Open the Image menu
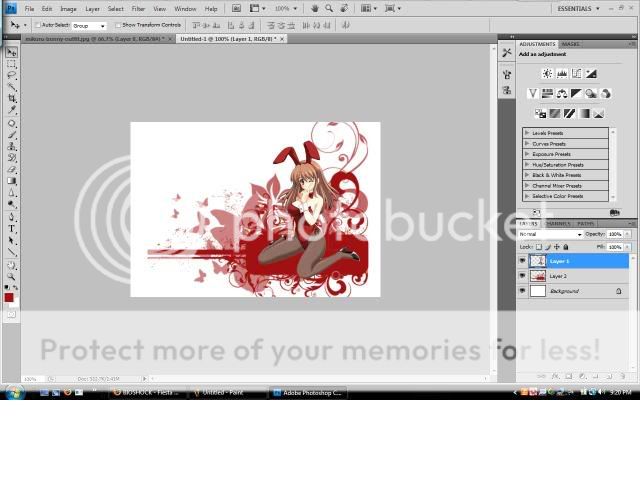Viewport: 640px width, 485px height. click(68, 9)
